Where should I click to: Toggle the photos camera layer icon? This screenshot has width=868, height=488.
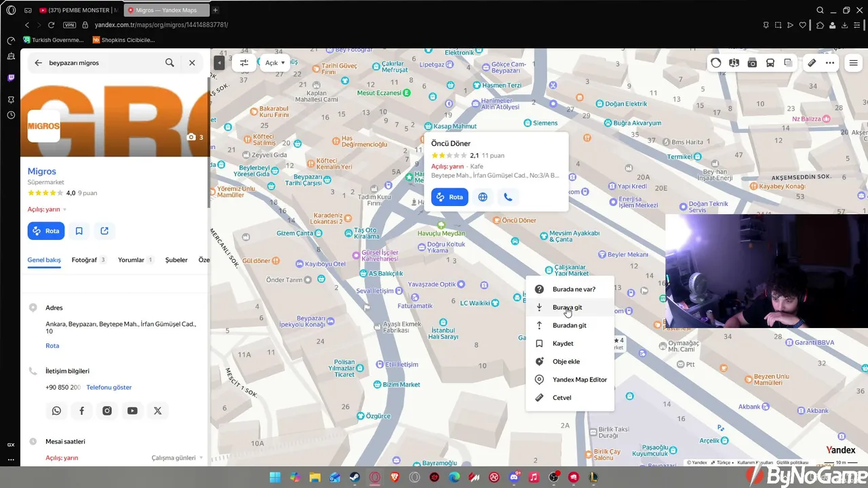pos(752,63)
